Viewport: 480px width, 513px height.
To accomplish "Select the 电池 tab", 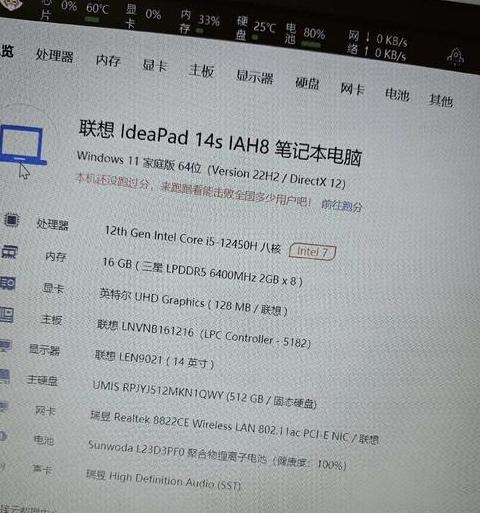I will 397,95.
